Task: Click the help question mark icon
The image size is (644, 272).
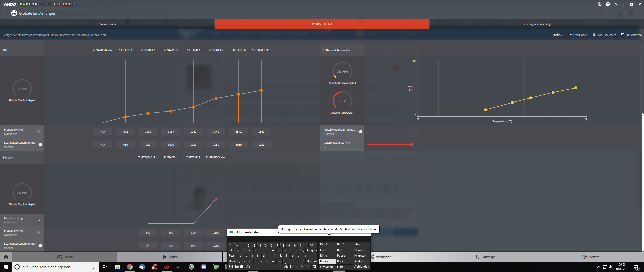Action: [x=608, y=4]
